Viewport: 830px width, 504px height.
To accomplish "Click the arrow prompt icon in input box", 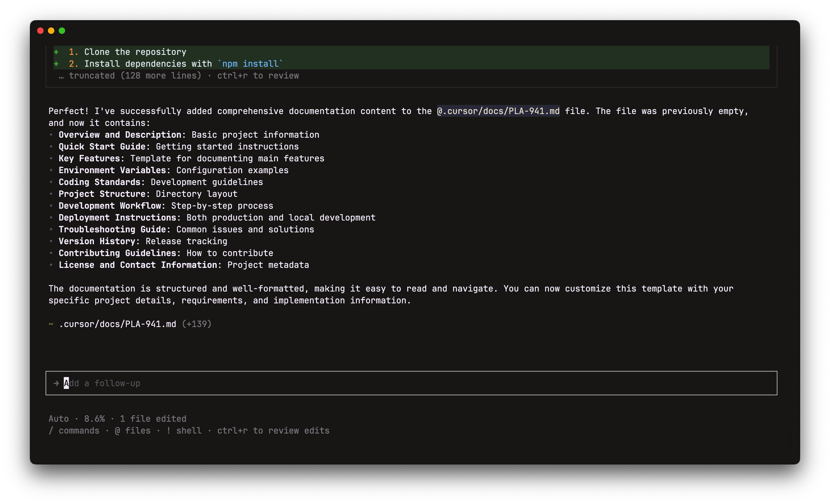I will pos(56,383).
